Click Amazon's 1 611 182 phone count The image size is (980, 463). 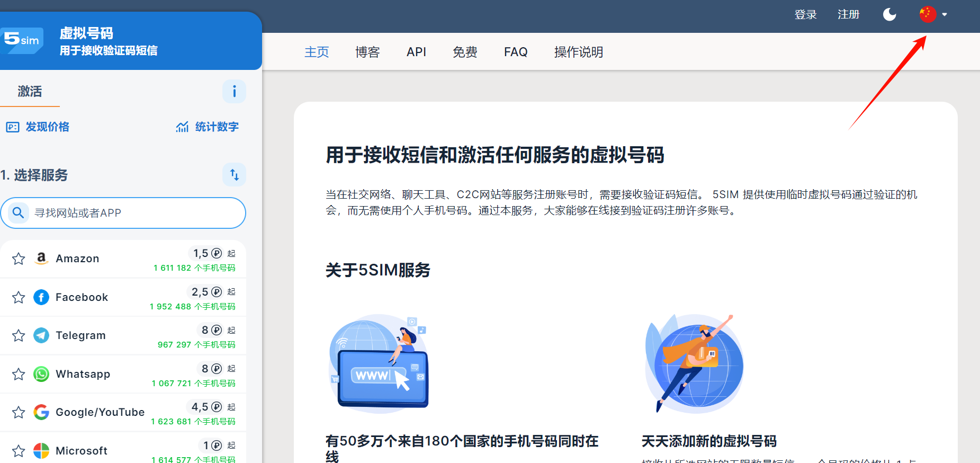tap(194, 268)
